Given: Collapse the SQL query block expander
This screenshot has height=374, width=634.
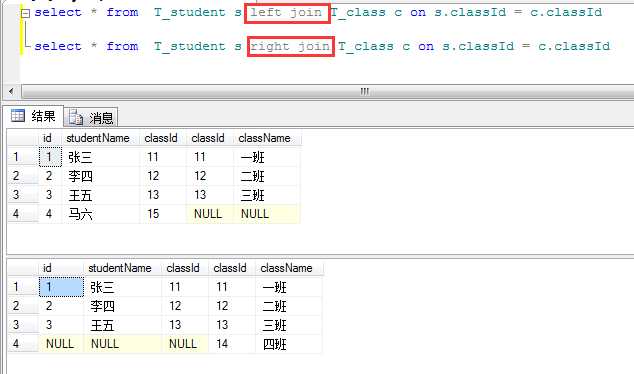Looking at the screenshot, I should (x=25, y=13).
